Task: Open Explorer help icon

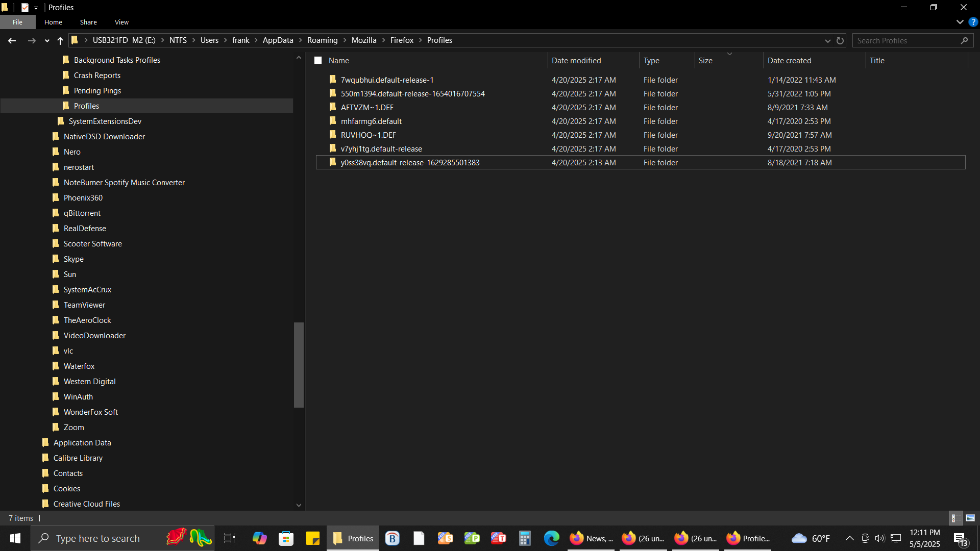Action: tap(973, 22)
